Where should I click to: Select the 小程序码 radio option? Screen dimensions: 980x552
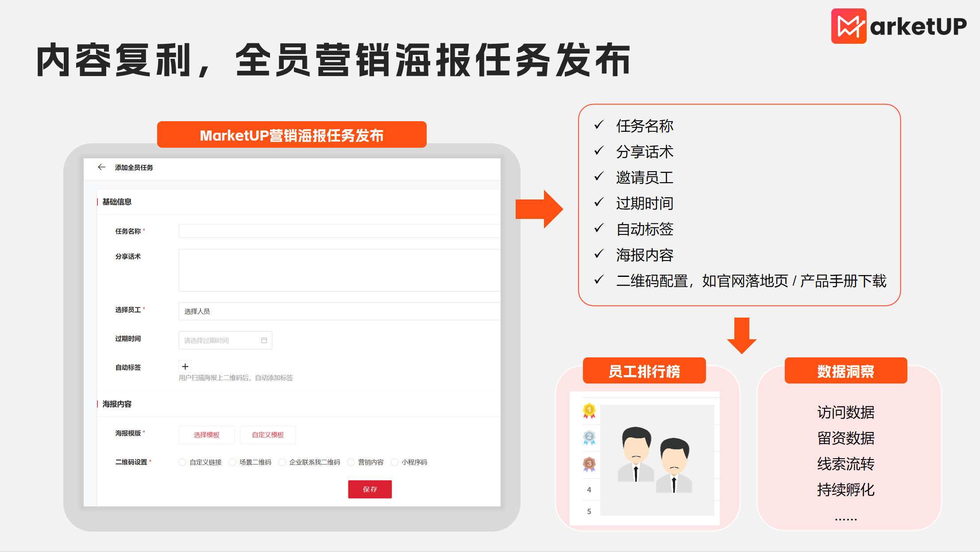coord(394,462)
